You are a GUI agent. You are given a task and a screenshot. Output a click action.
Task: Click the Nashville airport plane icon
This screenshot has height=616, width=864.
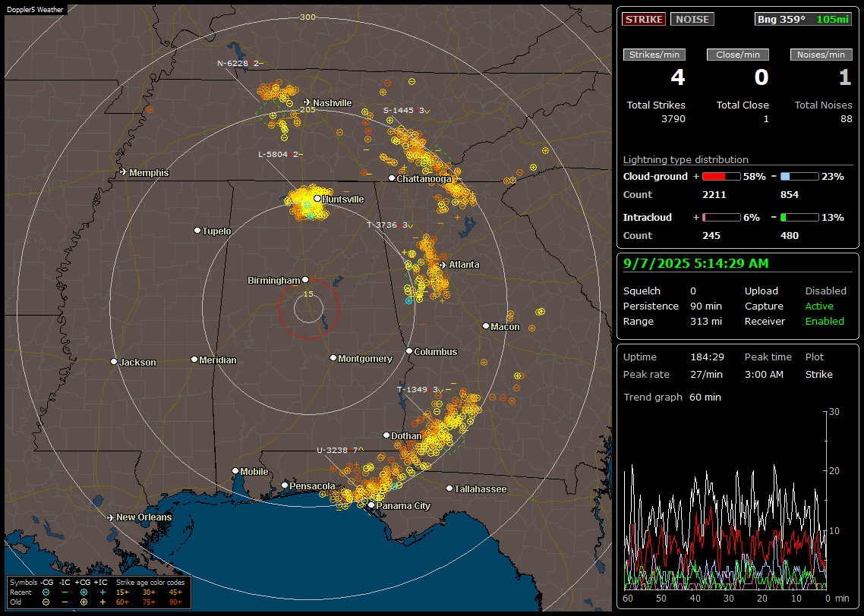point(307,102)
